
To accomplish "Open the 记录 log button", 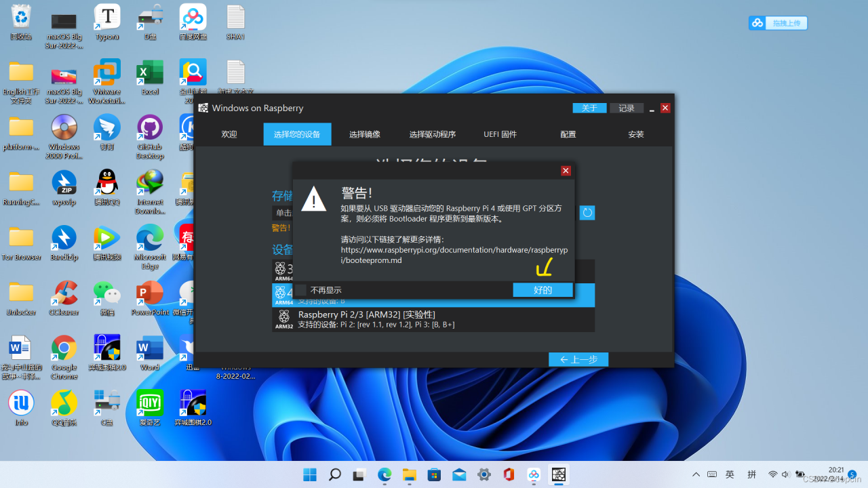I will point(627,108).
